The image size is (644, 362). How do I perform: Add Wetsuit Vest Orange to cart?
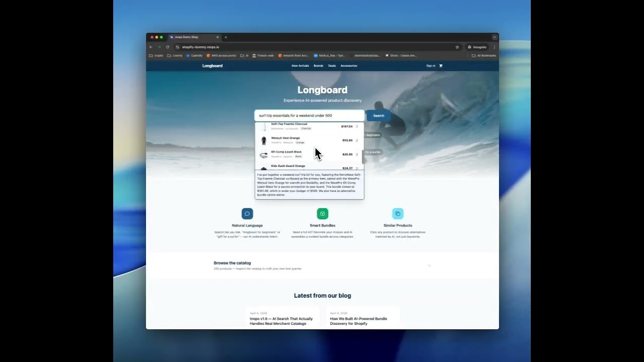(357, 140)
